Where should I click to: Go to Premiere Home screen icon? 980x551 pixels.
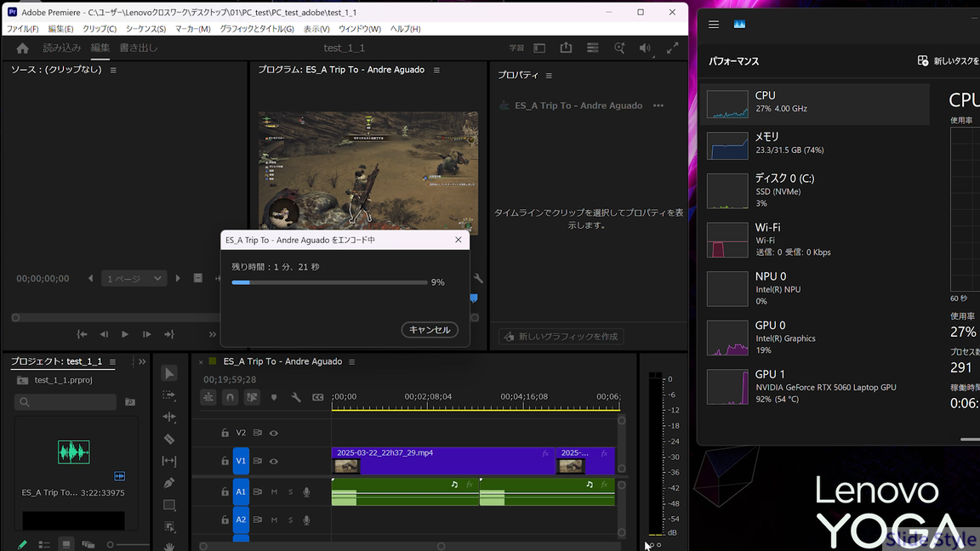(22, 48)
